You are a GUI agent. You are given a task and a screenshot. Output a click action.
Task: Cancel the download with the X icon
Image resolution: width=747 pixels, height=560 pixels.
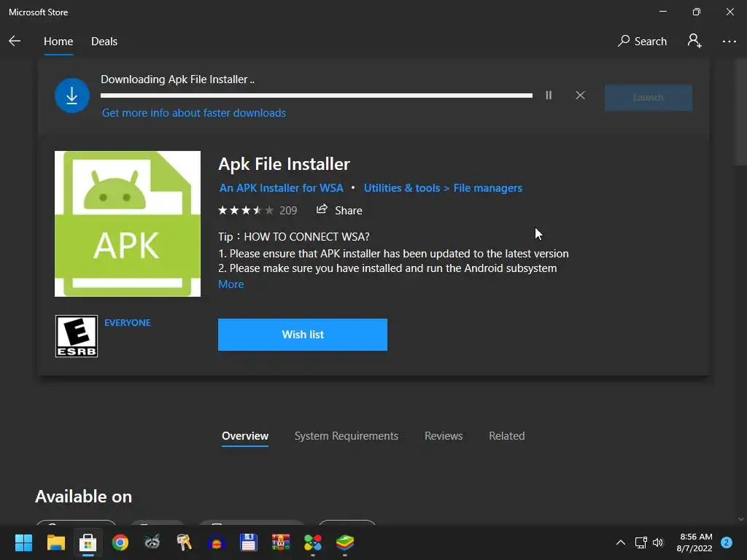coord(580,96)
